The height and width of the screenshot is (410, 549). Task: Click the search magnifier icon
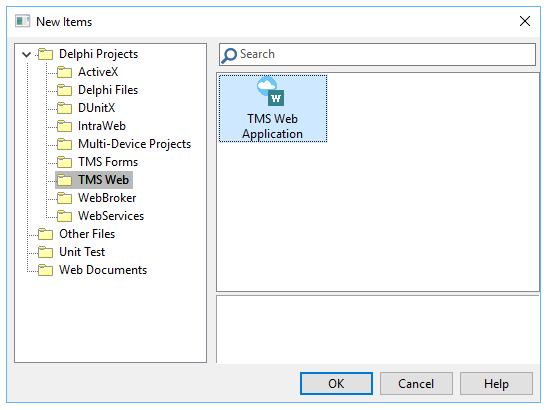[x=229, y=55]
